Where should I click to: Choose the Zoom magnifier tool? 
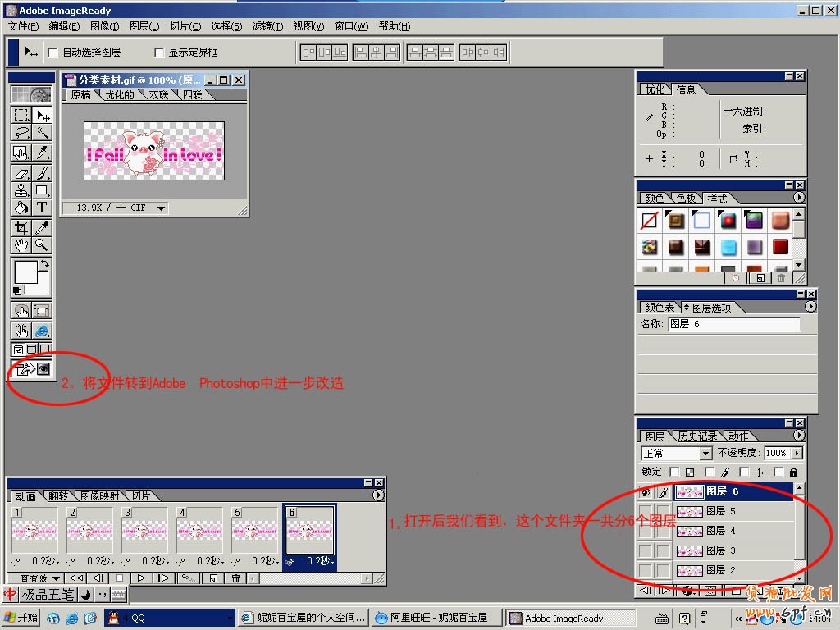pos(42,245)
